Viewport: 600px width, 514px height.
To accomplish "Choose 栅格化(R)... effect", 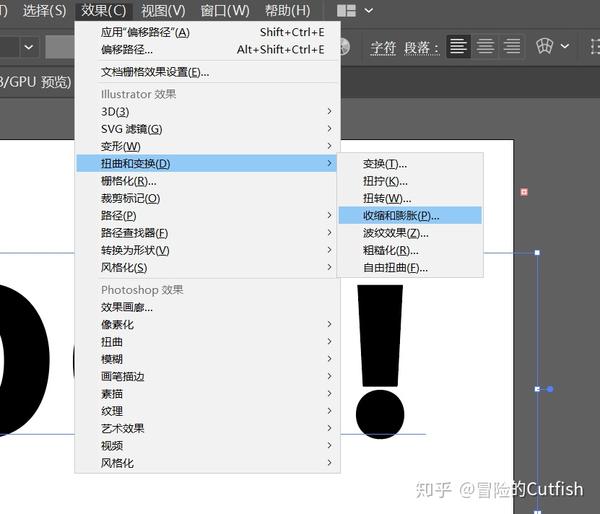I will point(208,181).
